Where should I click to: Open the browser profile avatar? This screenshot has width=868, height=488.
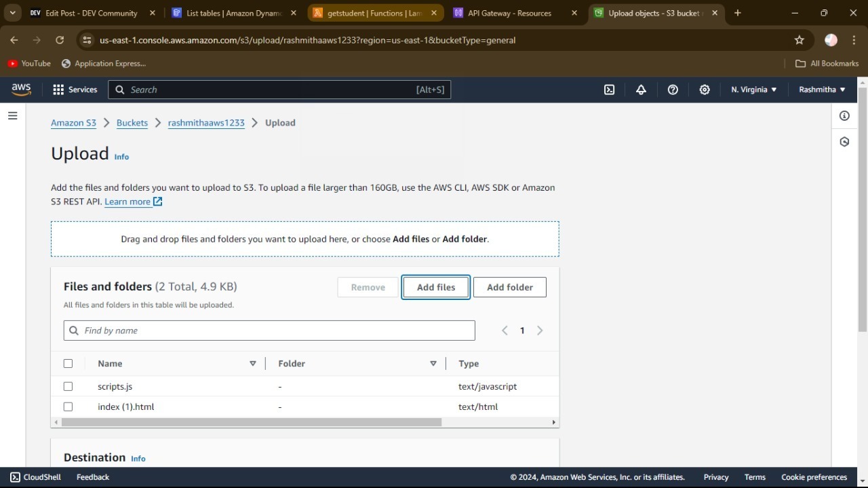click(x=831, y=40)
